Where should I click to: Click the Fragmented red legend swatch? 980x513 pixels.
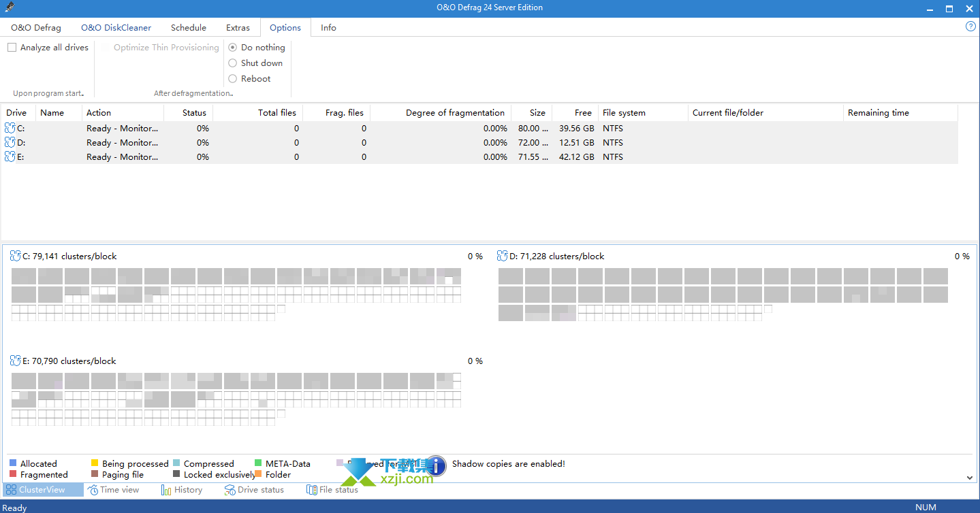pos(13,474)
